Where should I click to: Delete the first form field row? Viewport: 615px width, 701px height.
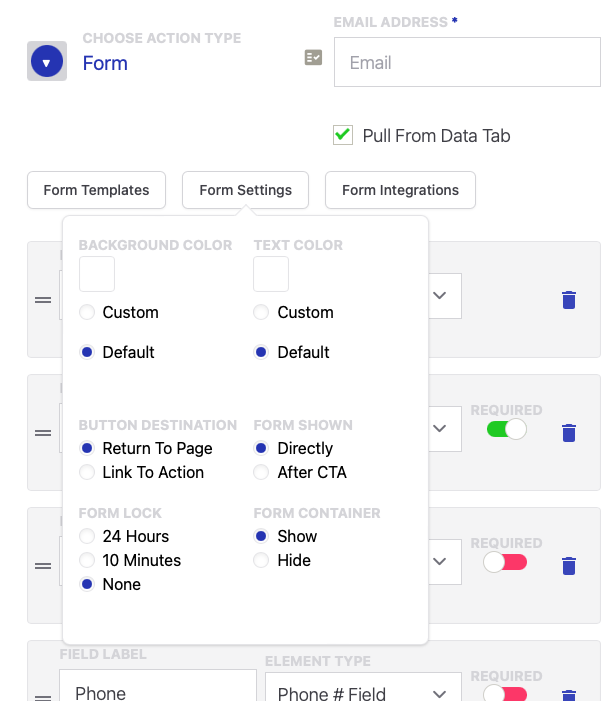click(x=569, y=299)
